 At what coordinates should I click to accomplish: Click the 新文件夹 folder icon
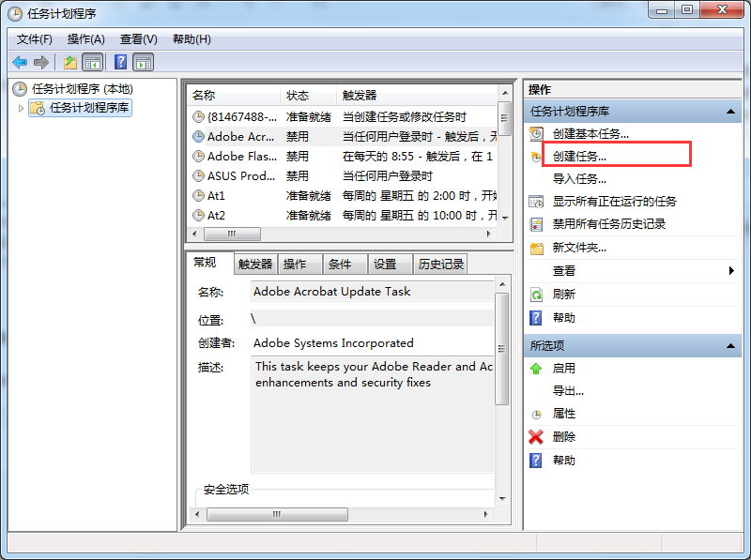pos(536,248)
